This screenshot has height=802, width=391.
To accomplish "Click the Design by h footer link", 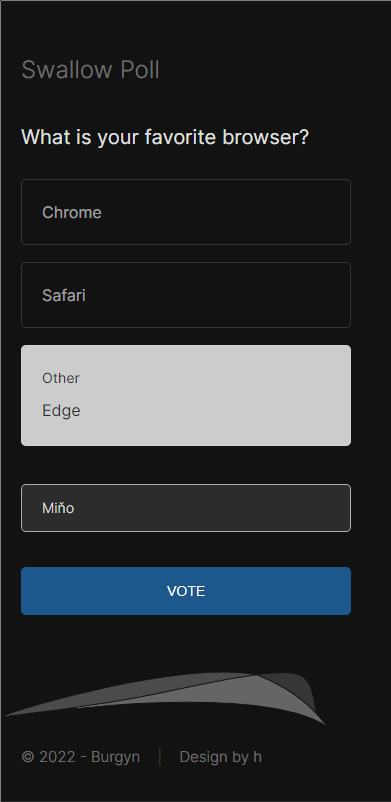I will [x=221, y=757].
